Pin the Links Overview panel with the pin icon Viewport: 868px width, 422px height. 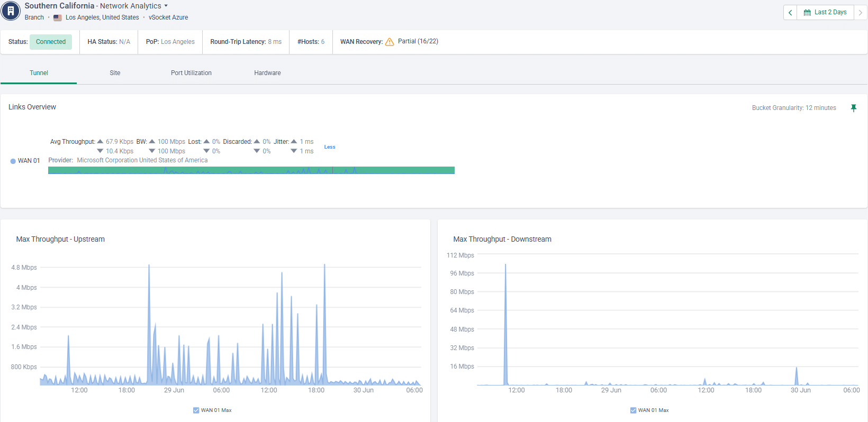(854, 108)
